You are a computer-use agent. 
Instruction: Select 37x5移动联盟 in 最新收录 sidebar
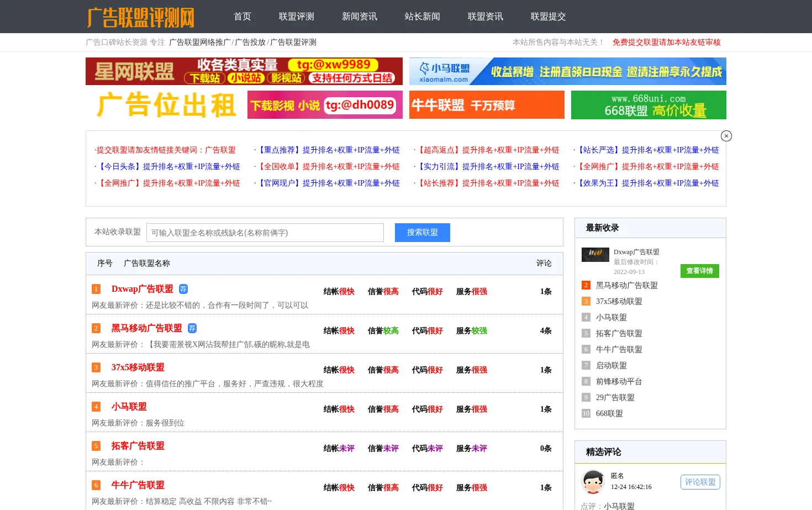(x=619, y=302)
